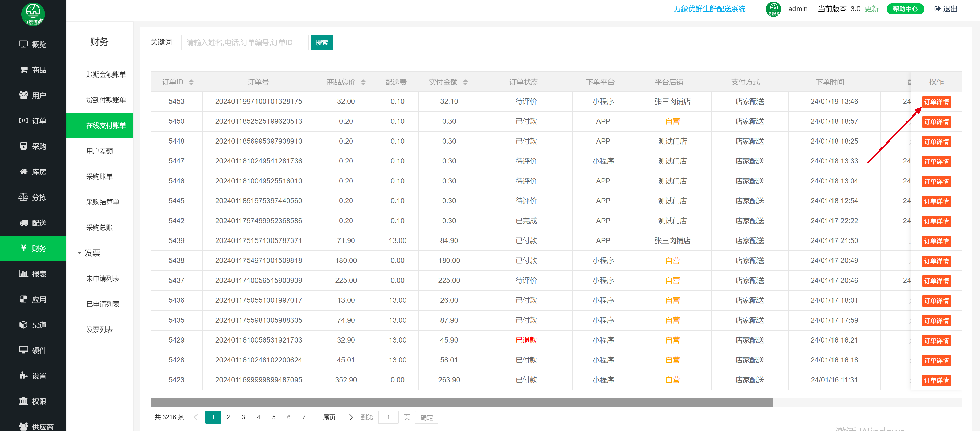980x431 pixels.
Task: Open 采购结算单 in the finance menu
Action: (x=102, y=202)
